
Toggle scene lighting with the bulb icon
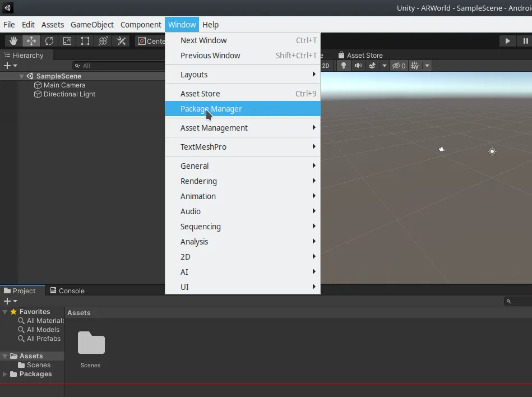(x=343, y=66)
